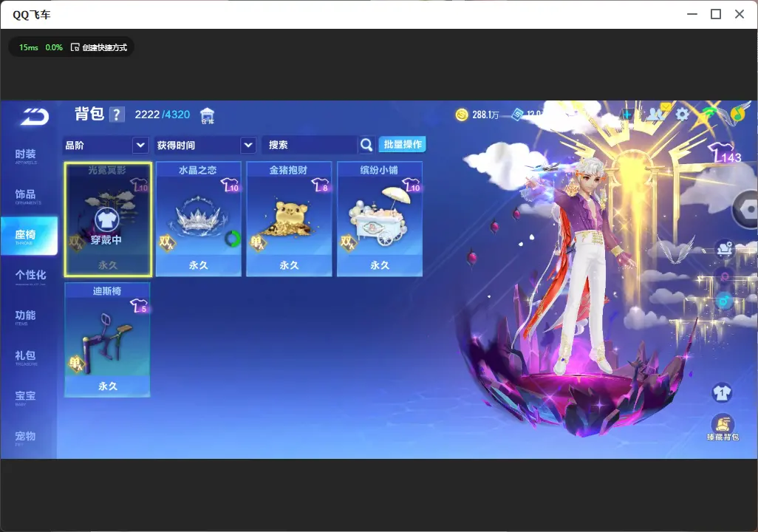Click the 批量操作 batch operation button
Screen dimensions: 758x532
(x=402, y=144)
